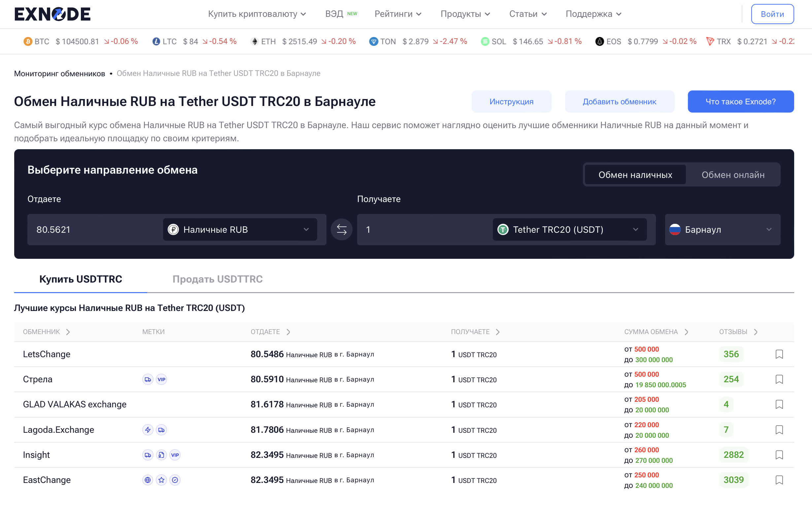Viewport: 812px width, 511px height.
Task: Bookmark the Insight exchanger row
Action: pyautogui.click(x=779, y=455)
